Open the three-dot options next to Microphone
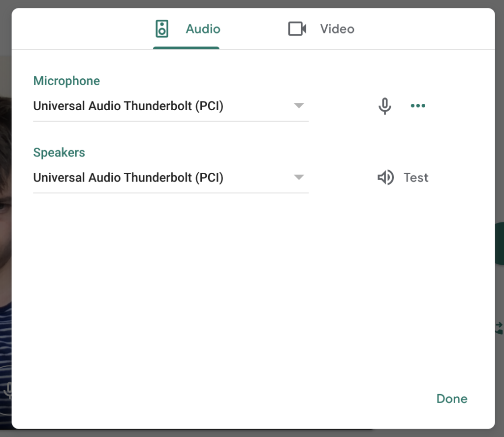Screen dimensions: 504x437 point(418,106)
